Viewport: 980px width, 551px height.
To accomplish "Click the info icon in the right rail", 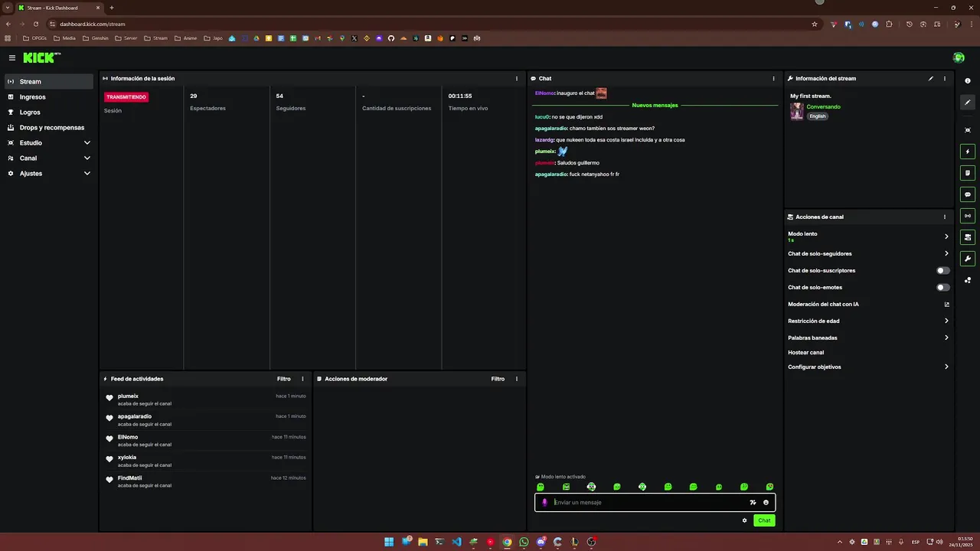I will (x=968, y=81).
